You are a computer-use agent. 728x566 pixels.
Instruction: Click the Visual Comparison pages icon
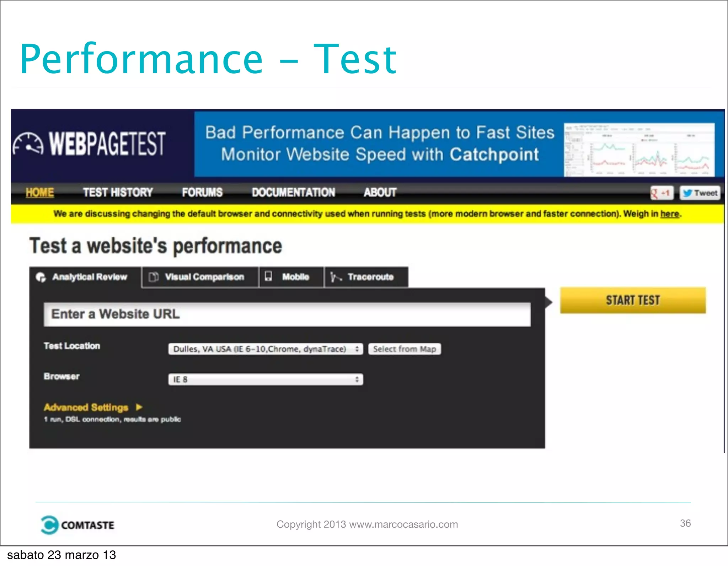tap(154, 277)
